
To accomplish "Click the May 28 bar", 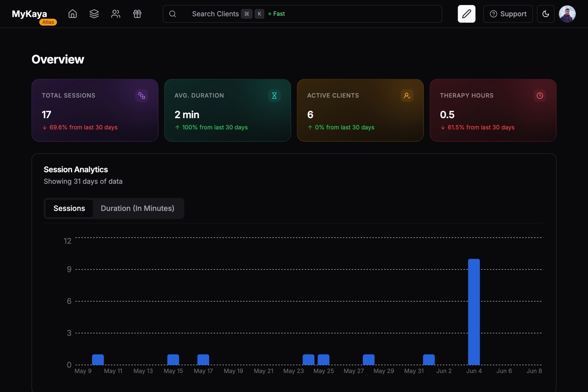I will pos(368,360).
